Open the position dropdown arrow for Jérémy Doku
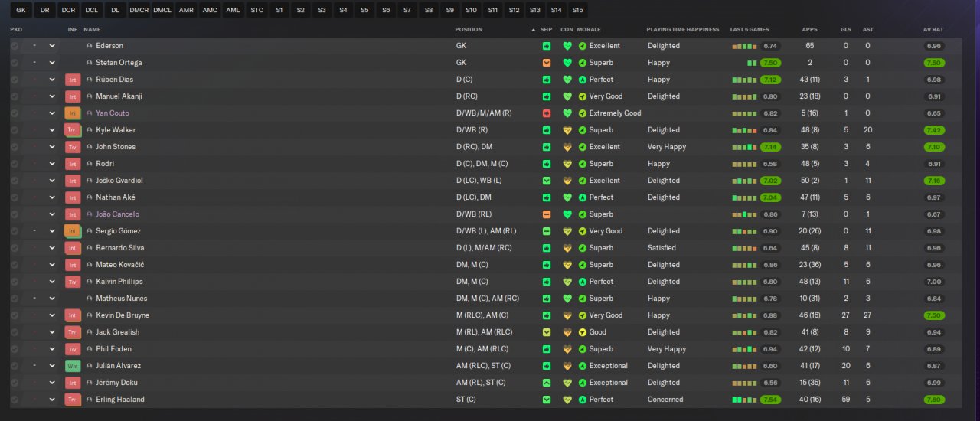The height and width of the screenshot is (421, 980). tap(52, 383)
